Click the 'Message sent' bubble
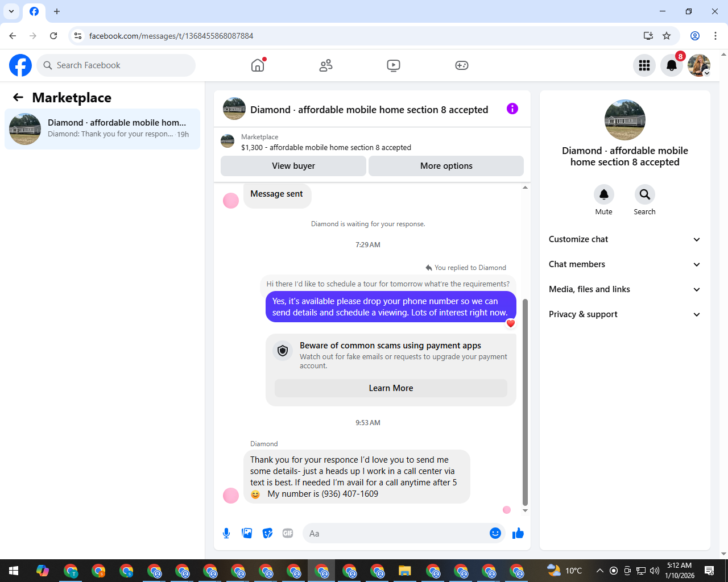 [x=277, y=195]
